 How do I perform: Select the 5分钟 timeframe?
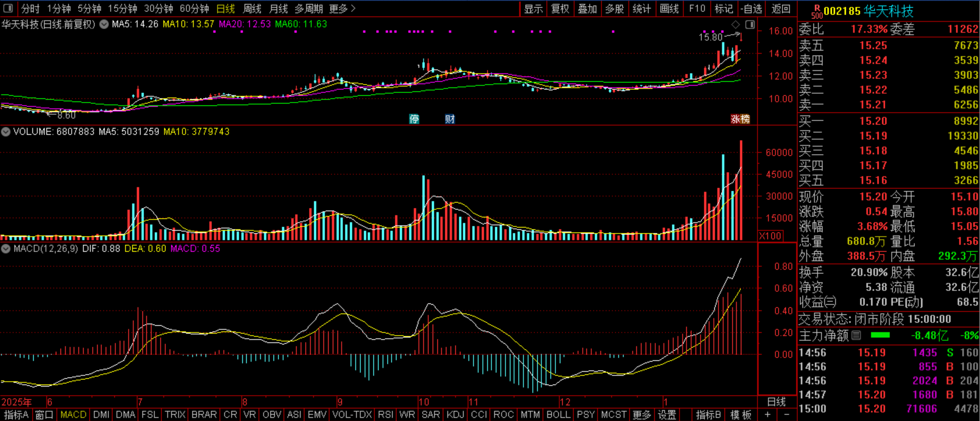tap(89, 9)
